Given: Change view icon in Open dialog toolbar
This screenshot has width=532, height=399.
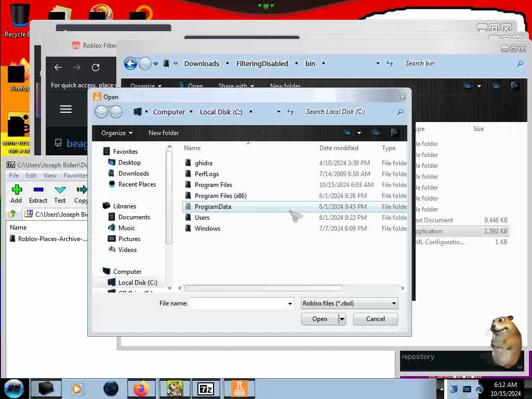Looking at the screenshot, I should [x=348, y=133].
